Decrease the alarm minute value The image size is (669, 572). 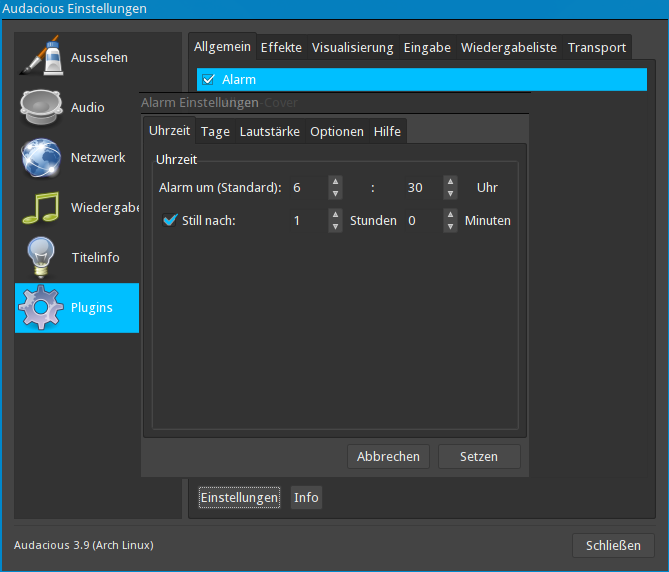tap(450, 194)
